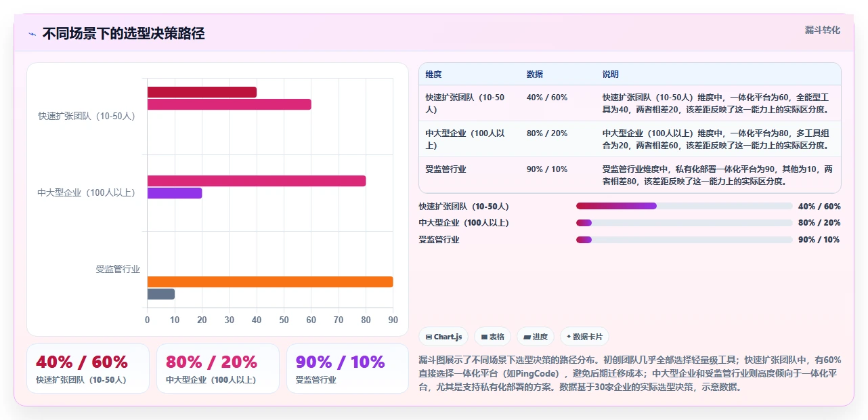
Task: Select the 进度 chip
Action: point(536,337)
